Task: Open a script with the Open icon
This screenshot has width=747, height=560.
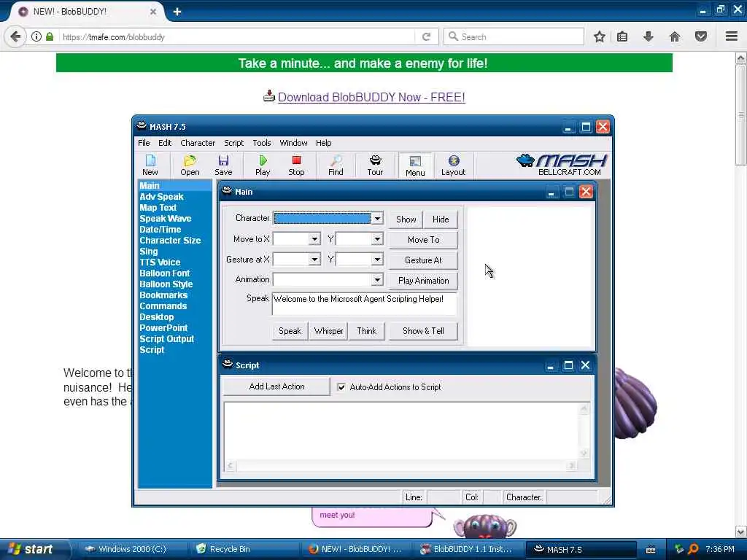Action: tap(190, 166)
